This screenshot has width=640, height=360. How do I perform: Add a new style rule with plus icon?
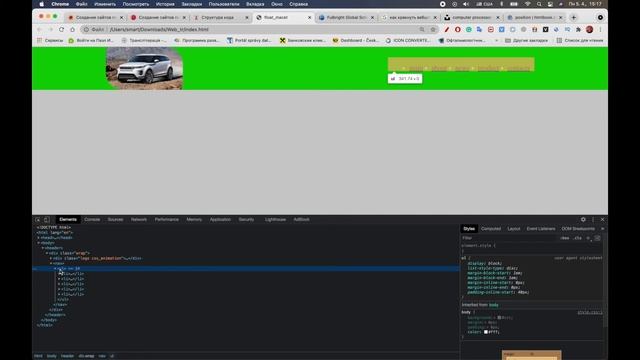point(588,238)
